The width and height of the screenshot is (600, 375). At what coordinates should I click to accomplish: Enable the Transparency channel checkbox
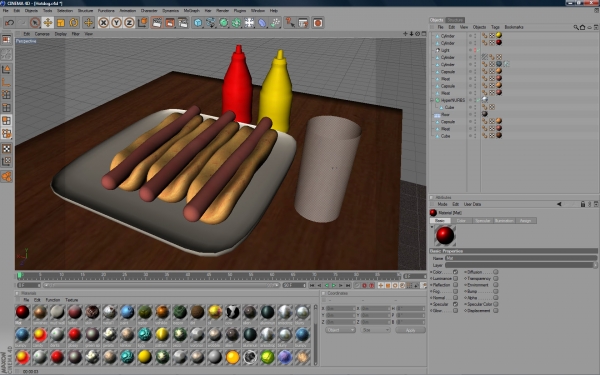coord(496,279)
